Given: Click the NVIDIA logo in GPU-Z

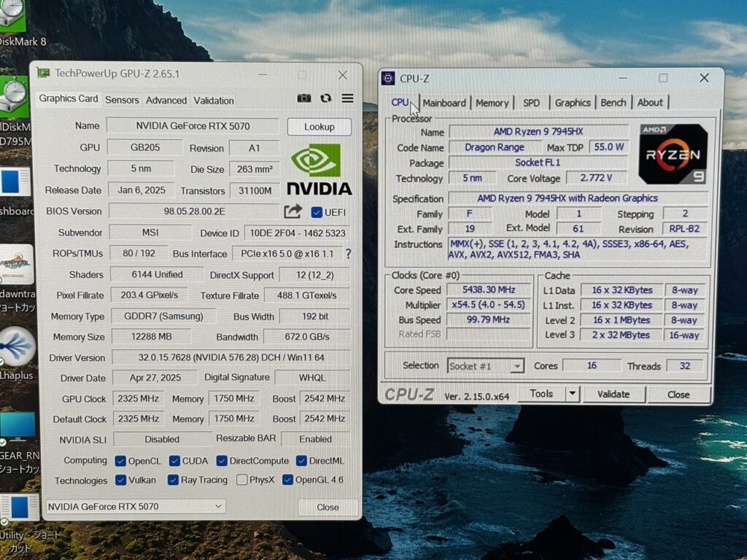Looking at the screenshot, I should [x=320, y=169].
